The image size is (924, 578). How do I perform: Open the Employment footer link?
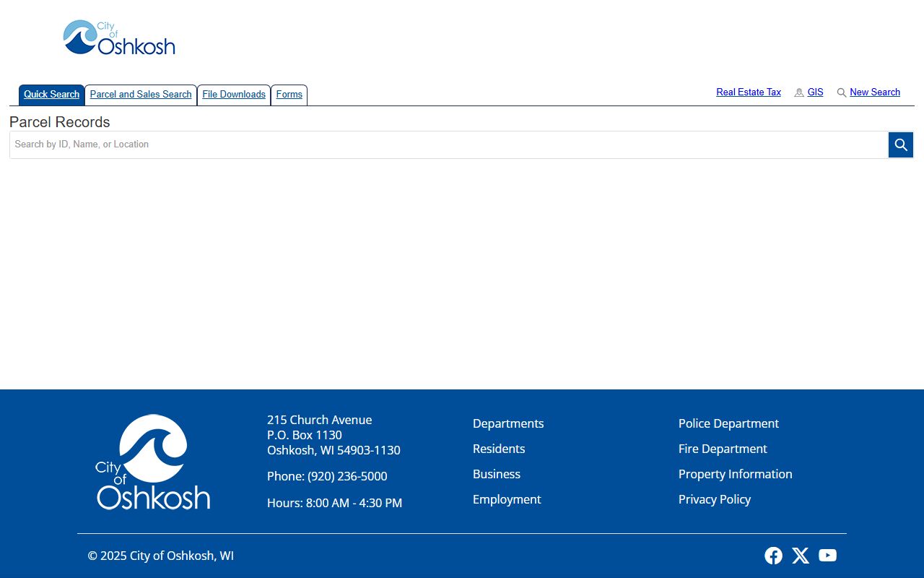(507, 499)
